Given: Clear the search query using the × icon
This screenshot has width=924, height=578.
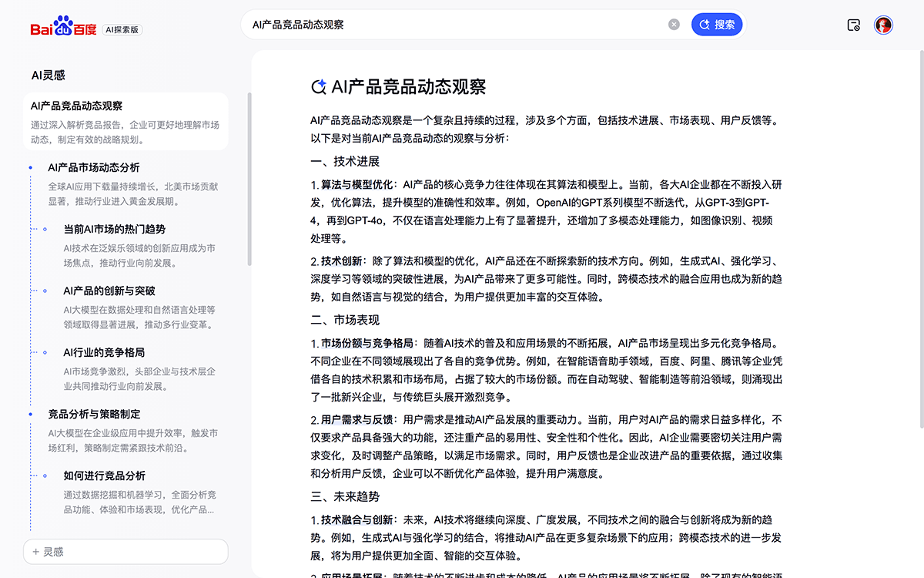Looking at the screenshot, I should pyautogui.click(x=674, y=24).
